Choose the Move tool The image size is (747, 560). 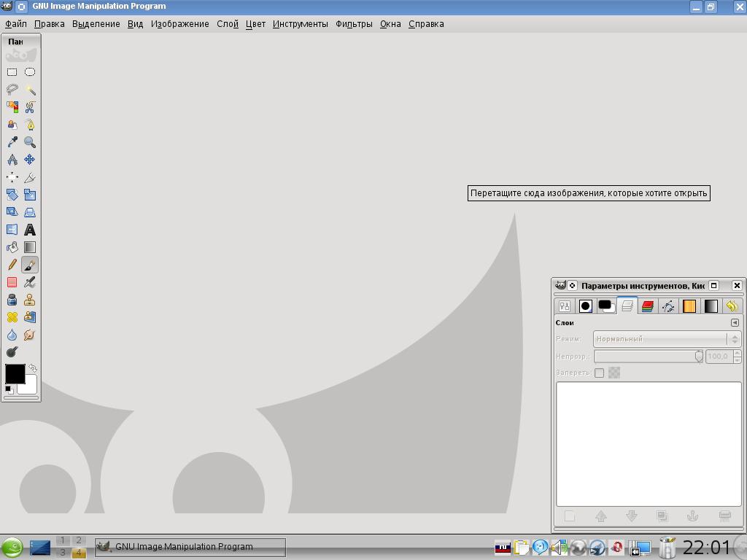pyautogui.click(x=30, y=160)
